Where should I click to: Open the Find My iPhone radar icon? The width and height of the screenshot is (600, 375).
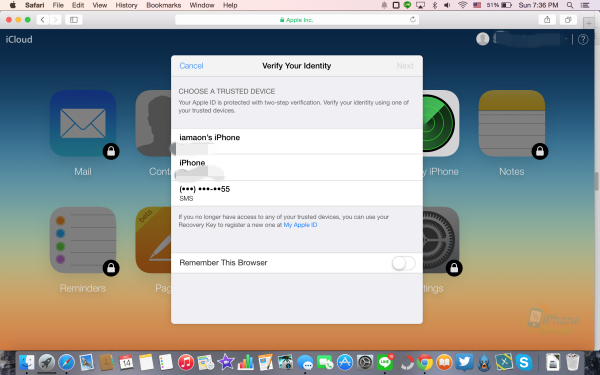(440, 123)
